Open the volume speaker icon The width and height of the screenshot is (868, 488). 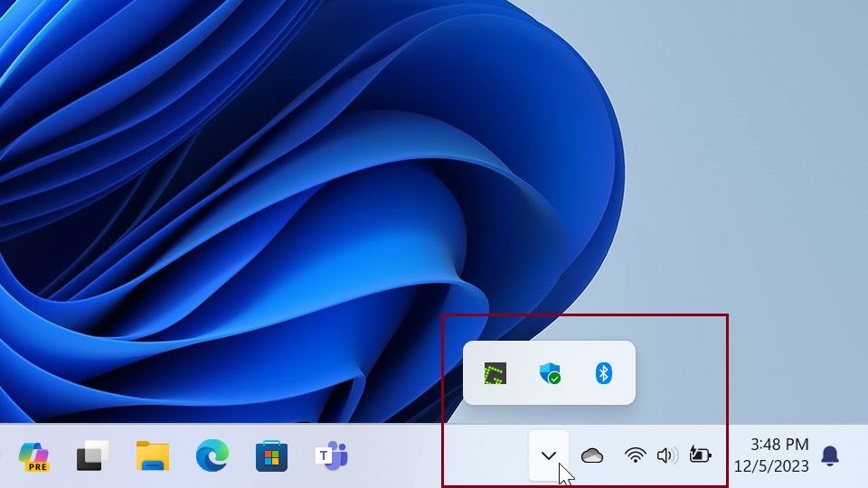[x=667, y=455]
